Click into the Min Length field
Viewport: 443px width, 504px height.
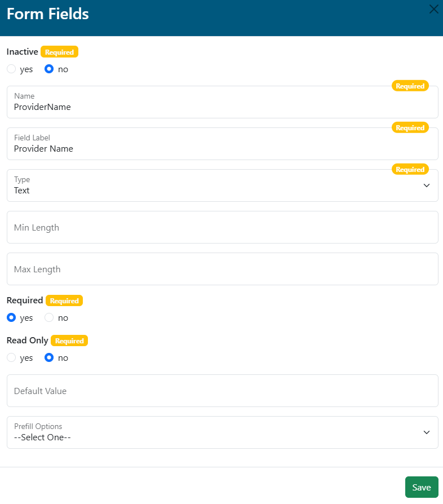pos(222,227)
